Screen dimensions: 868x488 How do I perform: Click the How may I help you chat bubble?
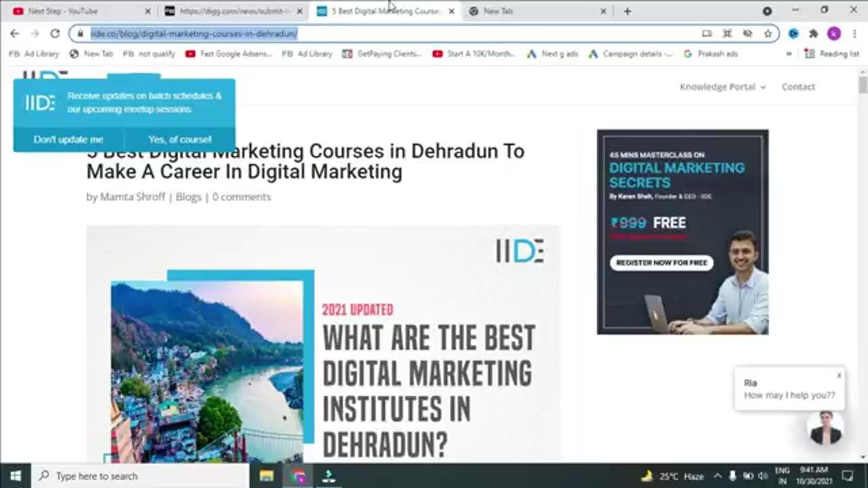[789, 389]
